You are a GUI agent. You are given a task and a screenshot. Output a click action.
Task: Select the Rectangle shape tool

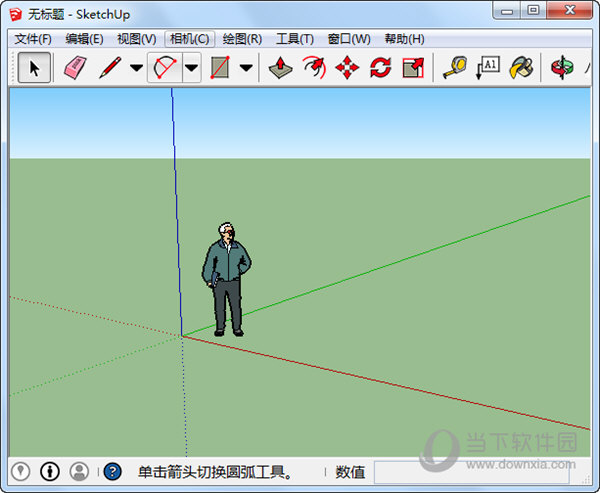point(220,68)
